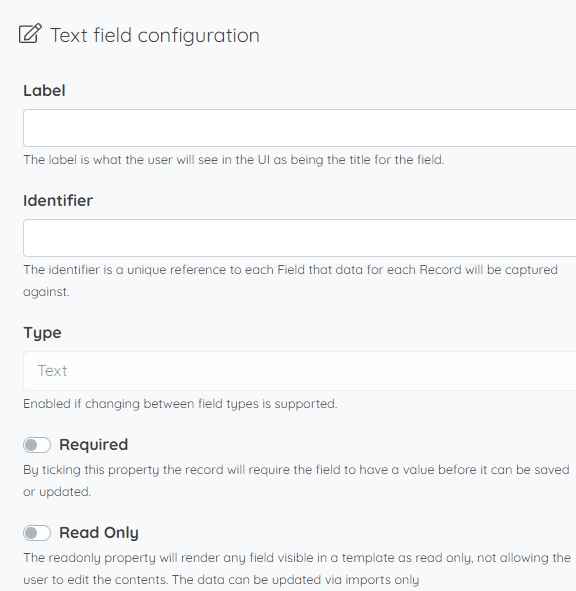Click the edit pencil icon beside the heading
Image resolution: width=576 pixels, height=591 pixels.
30,34
